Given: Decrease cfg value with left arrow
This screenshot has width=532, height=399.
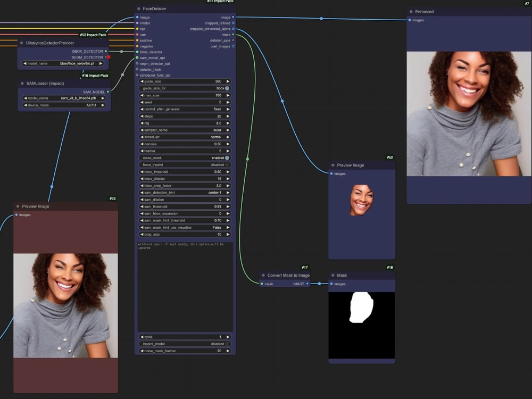Looking at the screenshot, I should 142,123.
